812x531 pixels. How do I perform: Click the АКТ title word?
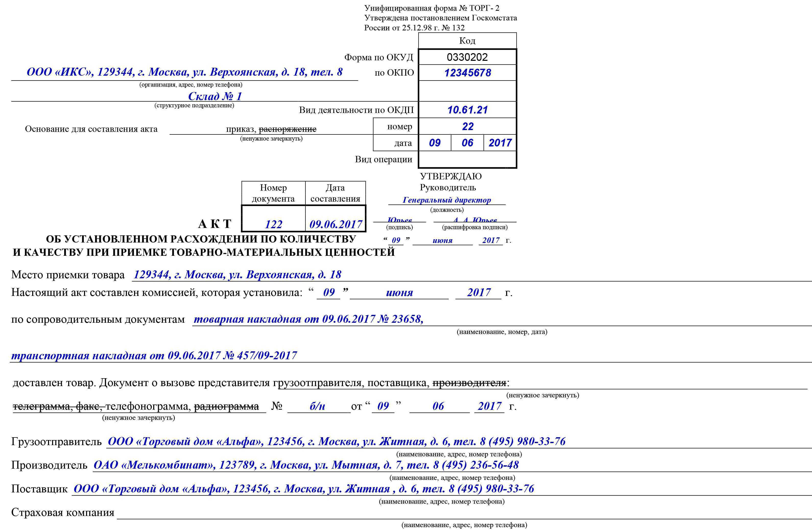tap(215, 224)
